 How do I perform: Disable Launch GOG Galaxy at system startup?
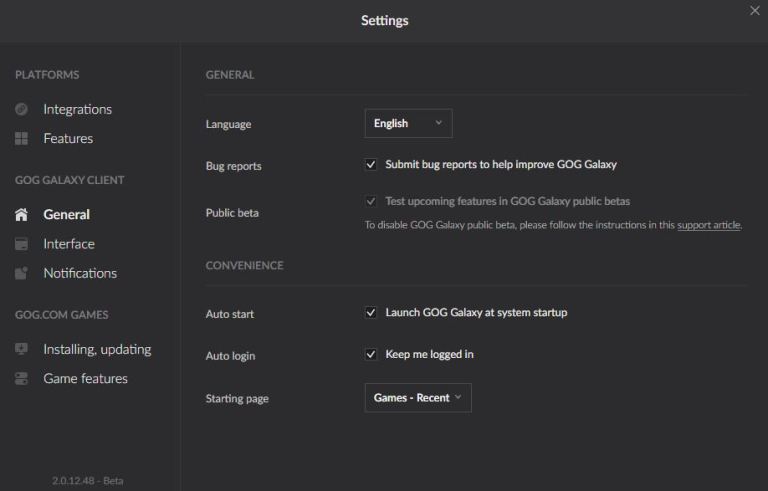[371, 312]
